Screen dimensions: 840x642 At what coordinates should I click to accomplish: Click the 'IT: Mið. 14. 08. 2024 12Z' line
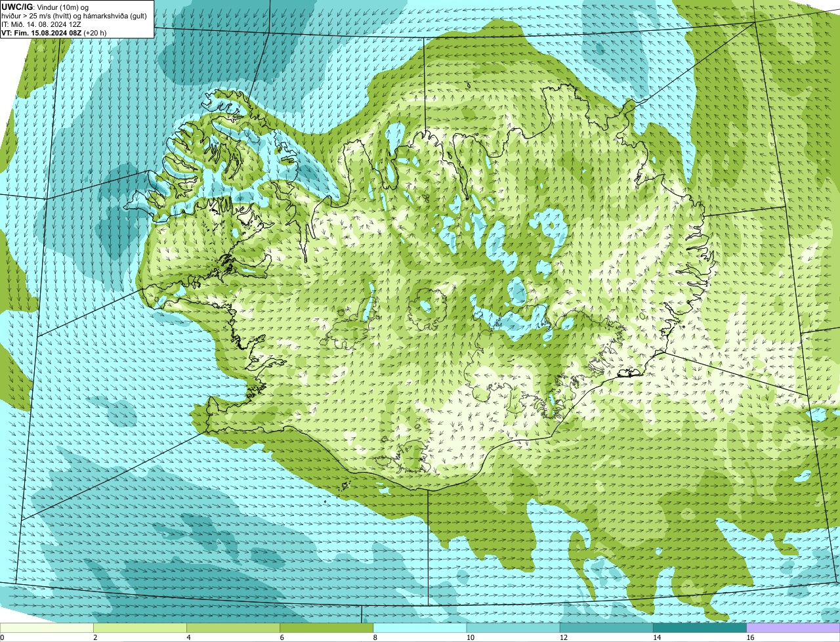pos(41,24)
